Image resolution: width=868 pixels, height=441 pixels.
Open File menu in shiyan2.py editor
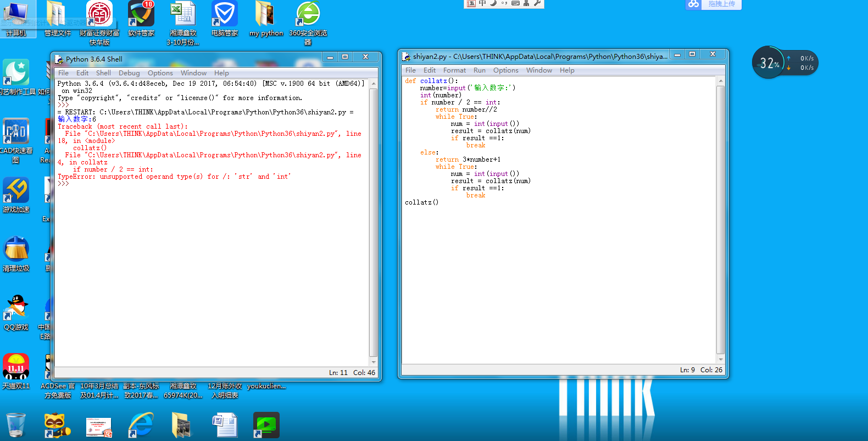click(x=410, y=70)
